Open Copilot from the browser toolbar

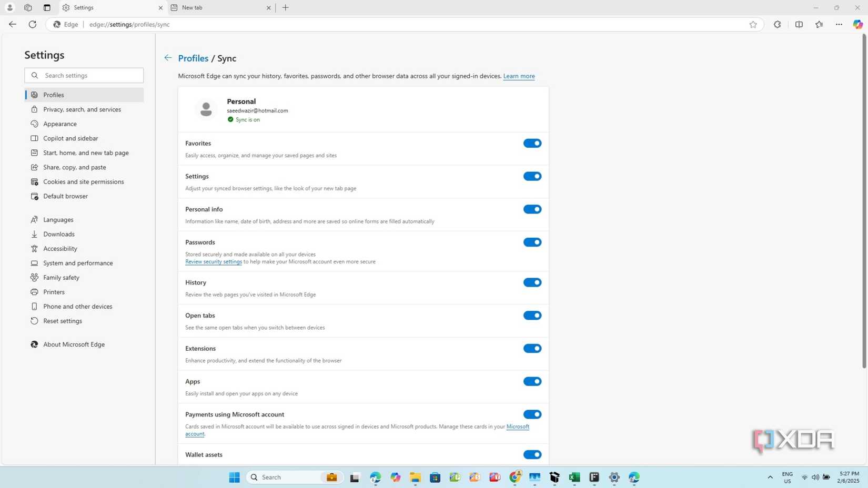857,24
